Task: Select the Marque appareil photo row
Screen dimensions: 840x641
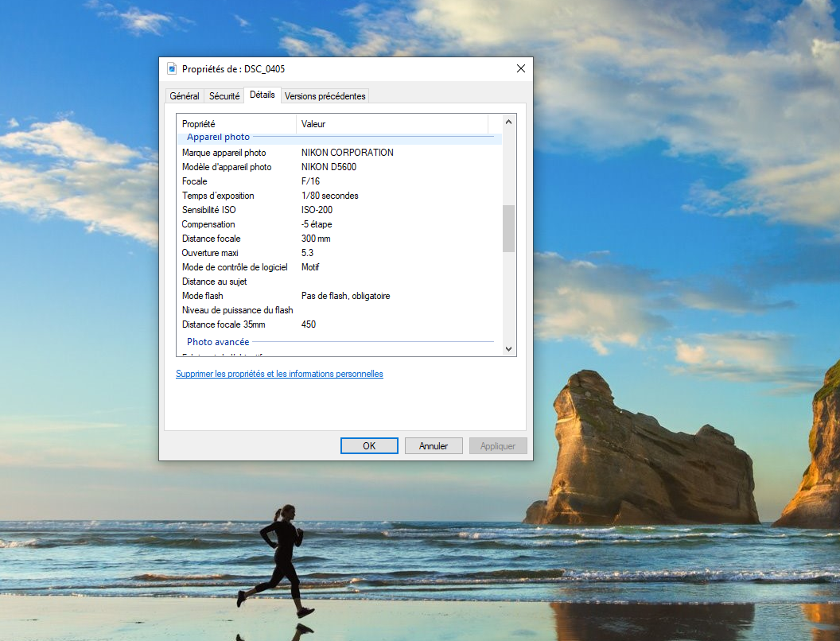Action: [x=339, y=153]
